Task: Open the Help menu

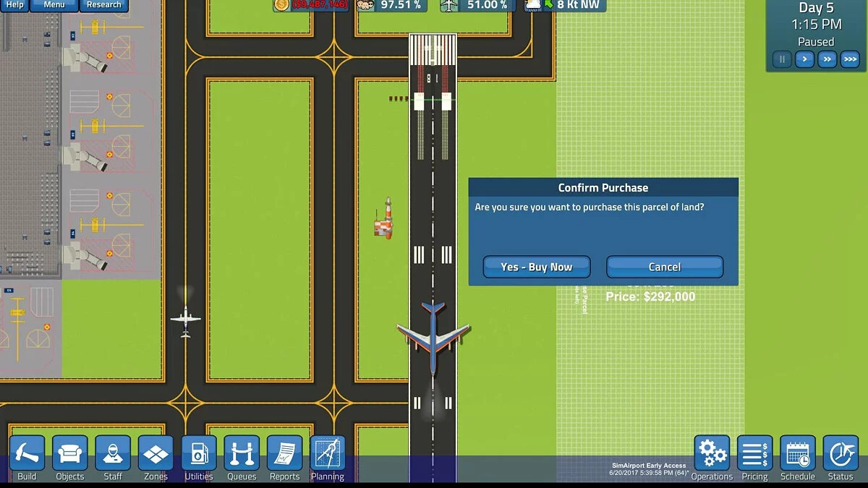Action: click(x=14, y=4)
